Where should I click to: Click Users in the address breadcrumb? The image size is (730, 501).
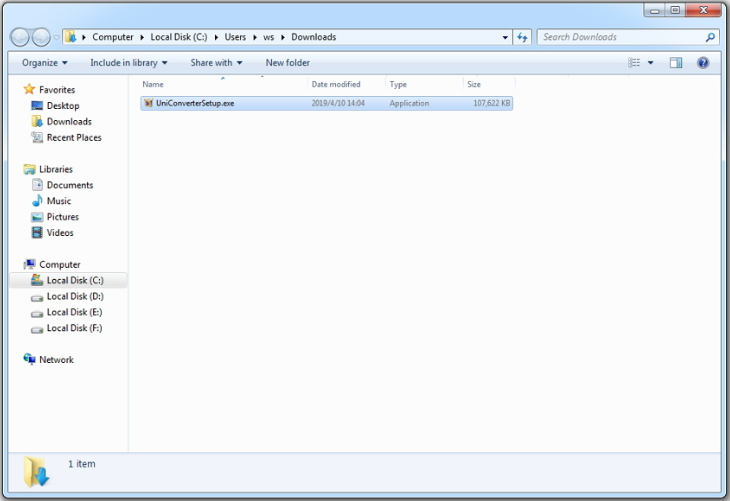tap(235, 37)
